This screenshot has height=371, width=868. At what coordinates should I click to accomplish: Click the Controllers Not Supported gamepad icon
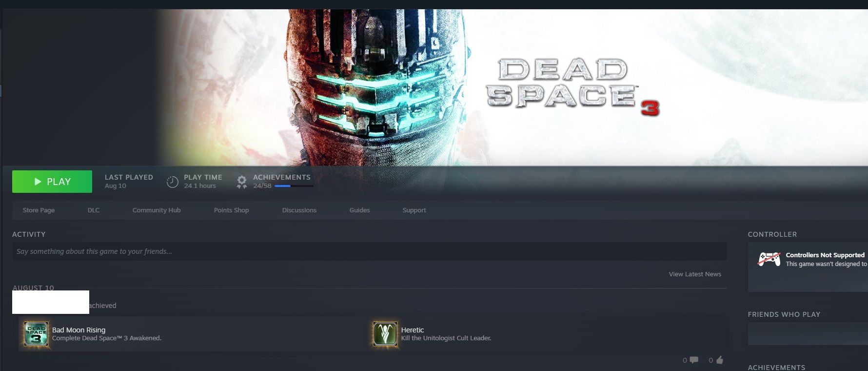(769, 259)
